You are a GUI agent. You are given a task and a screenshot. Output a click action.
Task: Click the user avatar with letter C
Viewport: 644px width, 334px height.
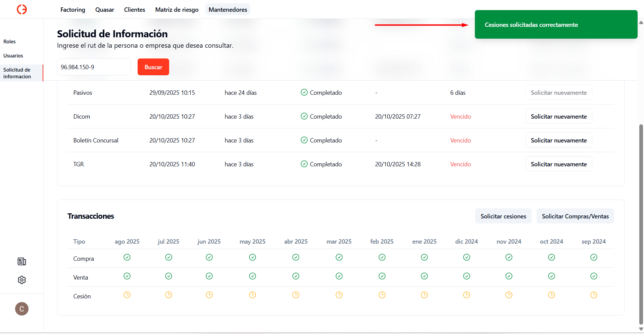tap(21, 308)
